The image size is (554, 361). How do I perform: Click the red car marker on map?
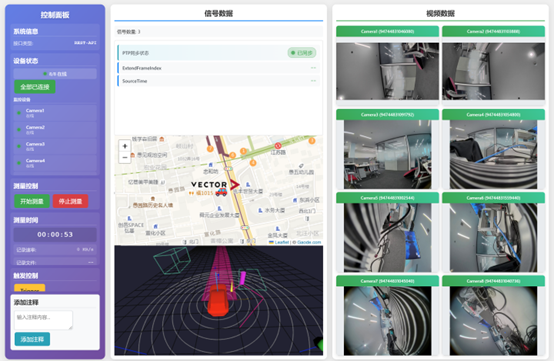(222, 192)
